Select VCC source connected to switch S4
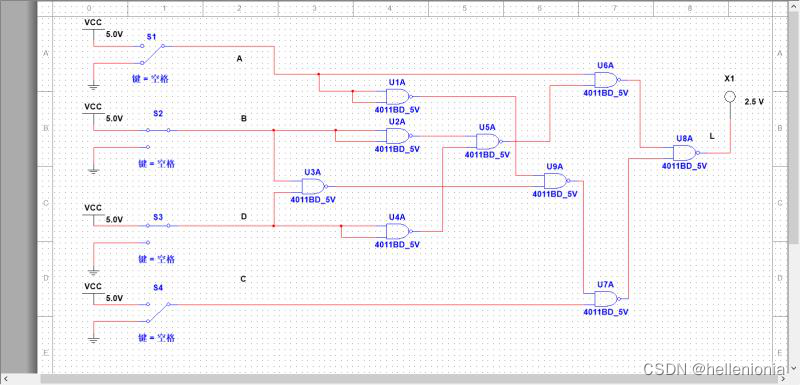Image resolution: width=800 pixels, height=385 pixels. pos(93,292)
